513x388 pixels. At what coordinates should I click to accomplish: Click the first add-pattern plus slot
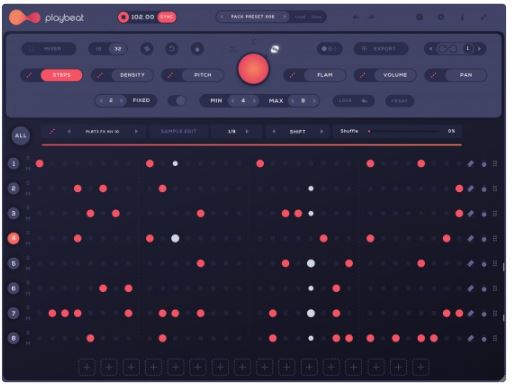pos(87,367)
